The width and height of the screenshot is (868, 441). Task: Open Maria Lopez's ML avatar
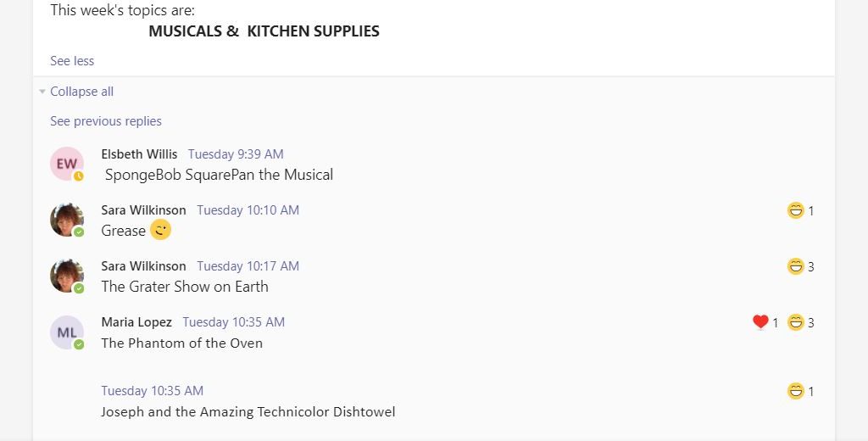coord(67,332)
